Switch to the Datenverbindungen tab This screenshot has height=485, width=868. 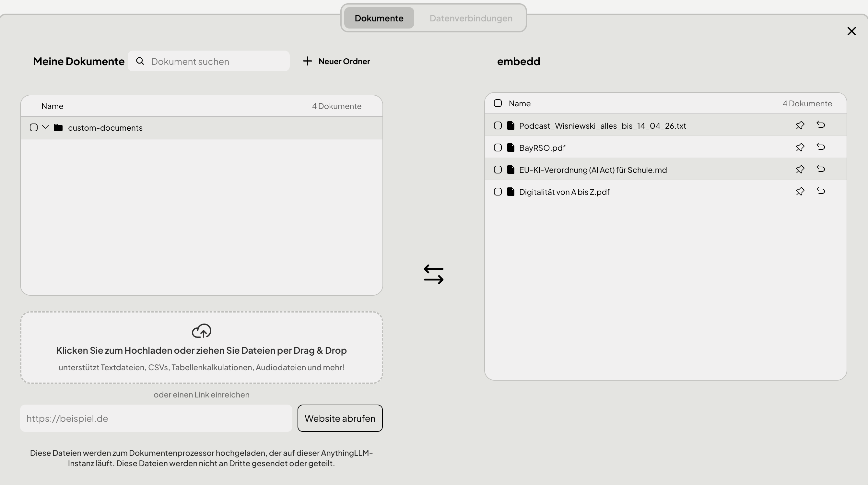(471, 18)
